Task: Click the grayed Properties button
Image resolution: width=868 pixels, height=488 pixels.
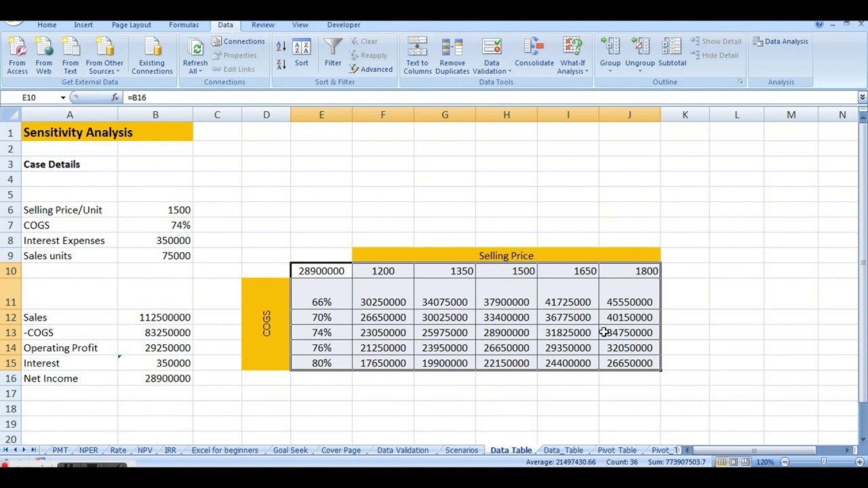Action: pyautogui.click(x=234, y=56)
